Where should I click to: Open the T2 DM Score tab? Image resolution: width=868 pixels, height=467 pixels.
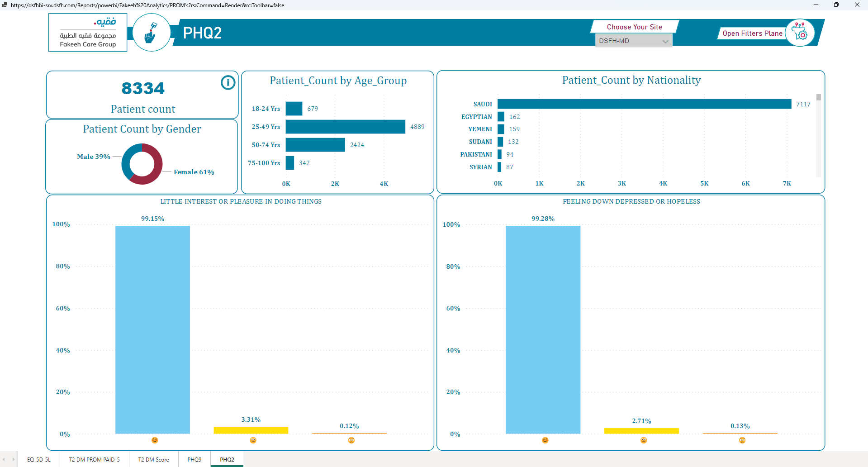coord(154,459)
